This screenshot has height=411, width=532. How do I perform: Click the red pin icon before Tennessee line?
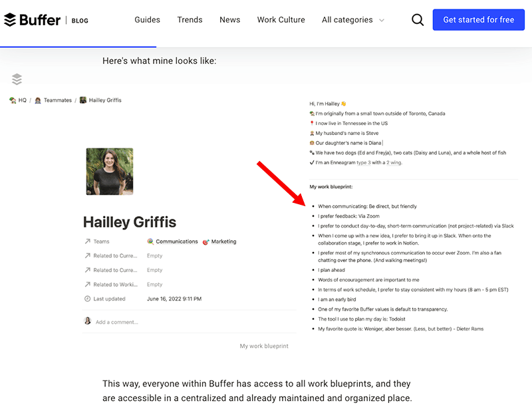[312, 123]
